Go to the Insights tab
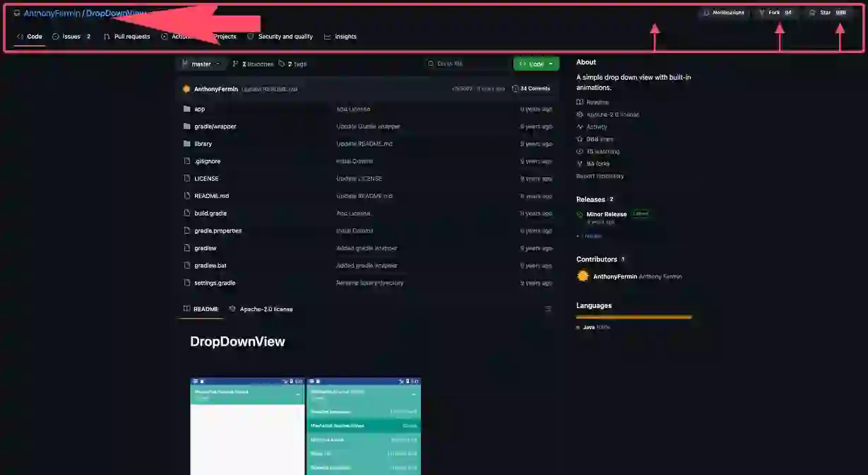 tap(340, 37)
